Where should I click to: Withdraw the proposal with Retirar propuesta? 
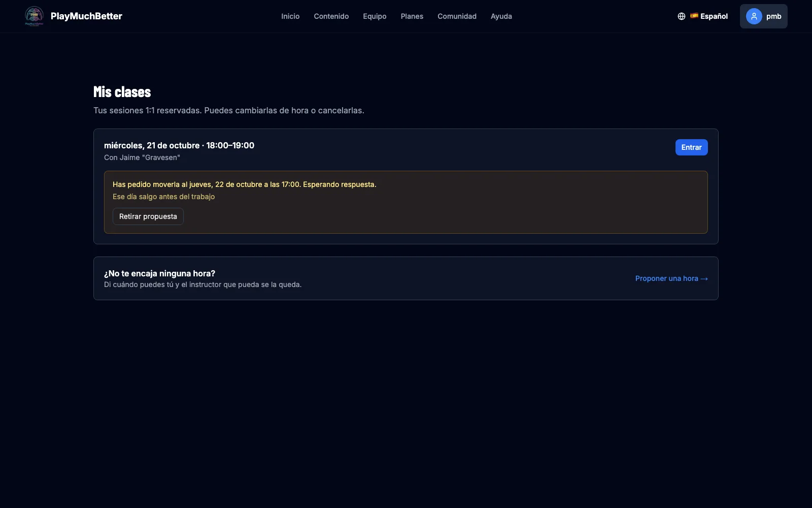[x=148, y=216]
